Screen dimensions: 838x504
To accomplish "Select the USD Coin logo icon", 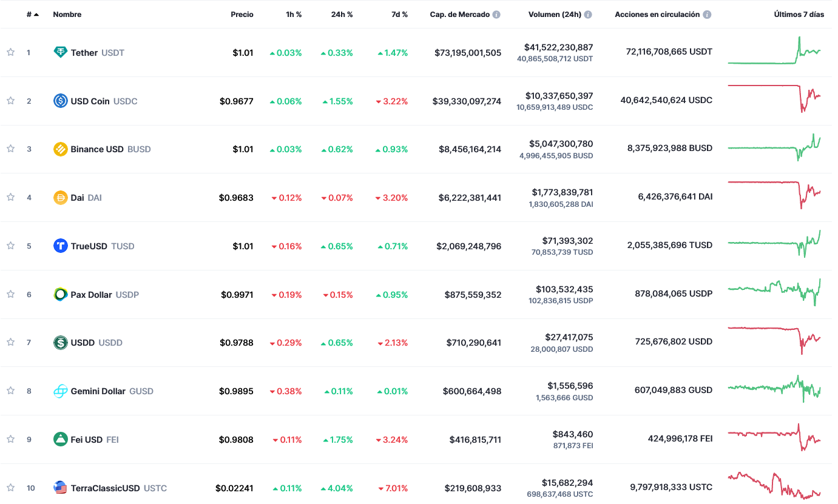I will click(59, 101).
